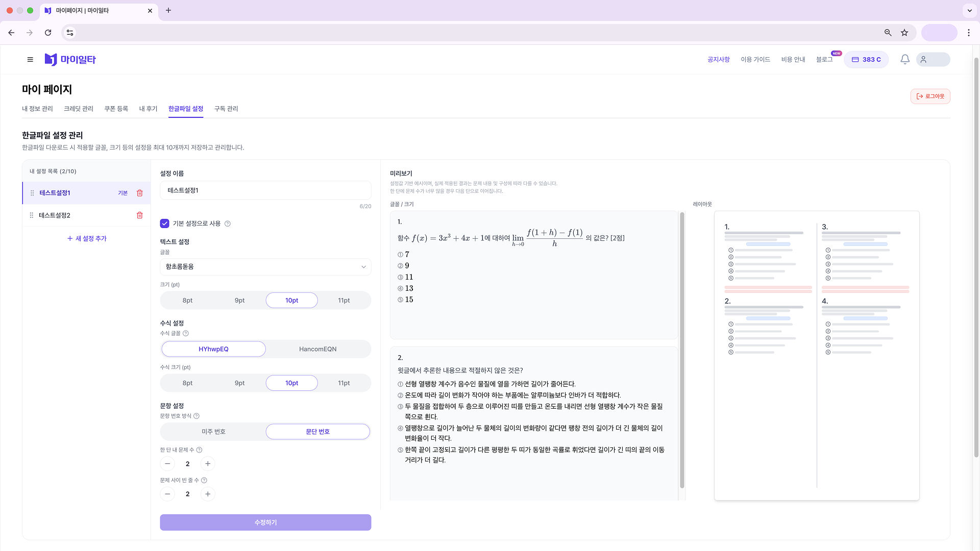Image resolution: width=980 pixels, height=551 pixels.
Task: Delete 테스트설정2 with trash icon
Action: tap(139, 215)
